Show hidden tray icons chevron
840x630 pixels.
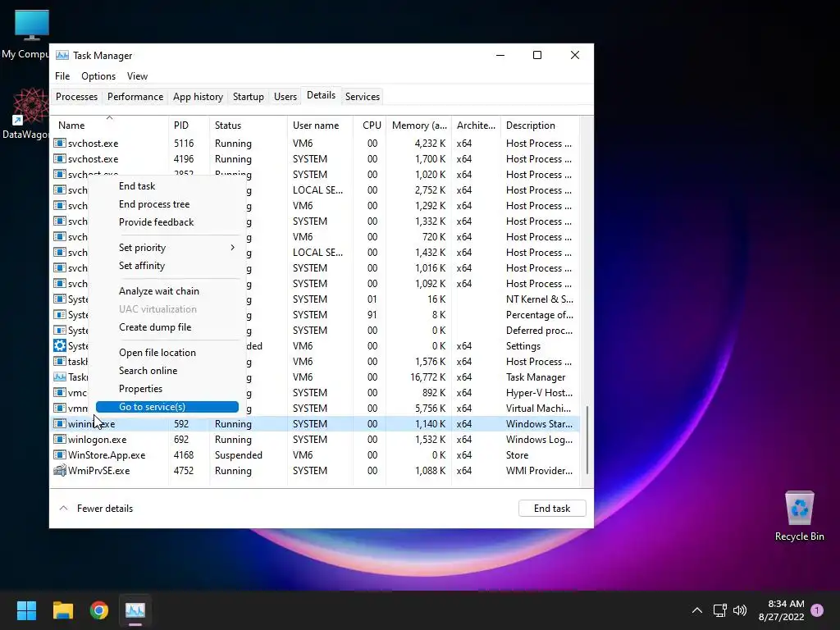pos(697,610)
